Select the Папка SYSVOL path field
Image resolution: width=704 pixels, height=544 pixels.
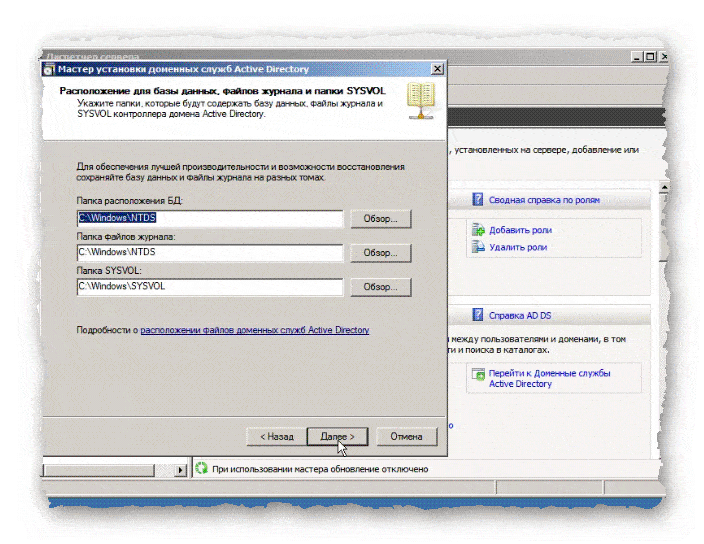[x=210, y=287]
